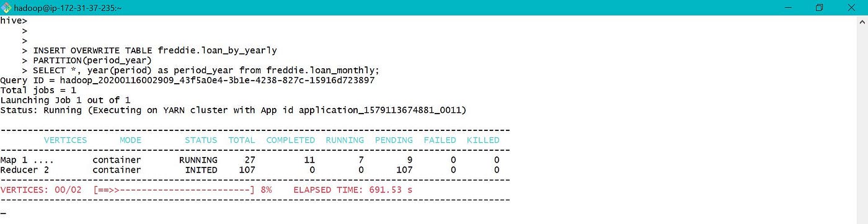Viewport: 868px width, 224px height.
Task: Click Reducer 2 pending value 107
Action: (x=404, y=170)
